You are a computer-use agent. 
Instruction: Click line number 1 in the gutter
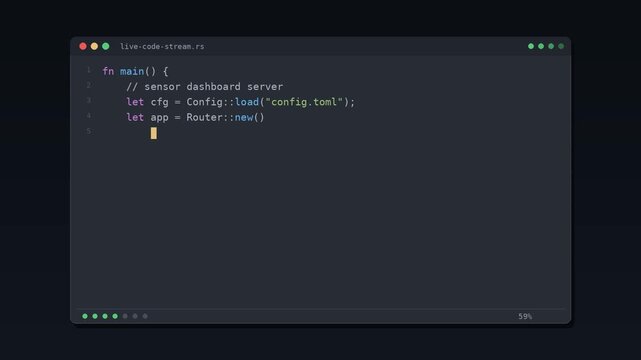[x=89, y=70]
